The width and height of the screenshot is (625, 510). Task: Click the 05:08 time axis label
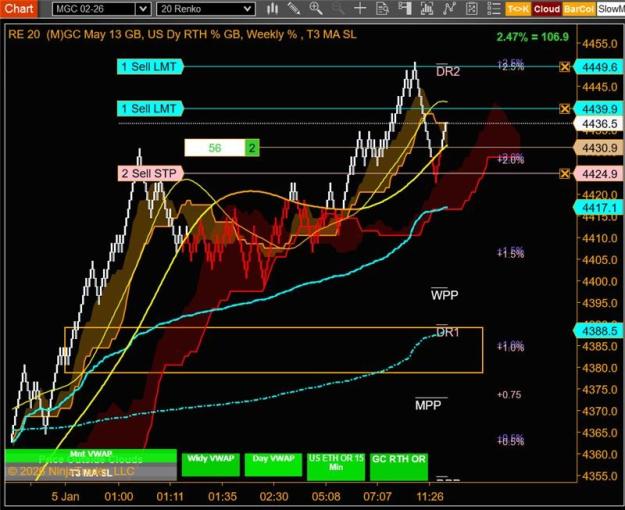coord(326,496)
